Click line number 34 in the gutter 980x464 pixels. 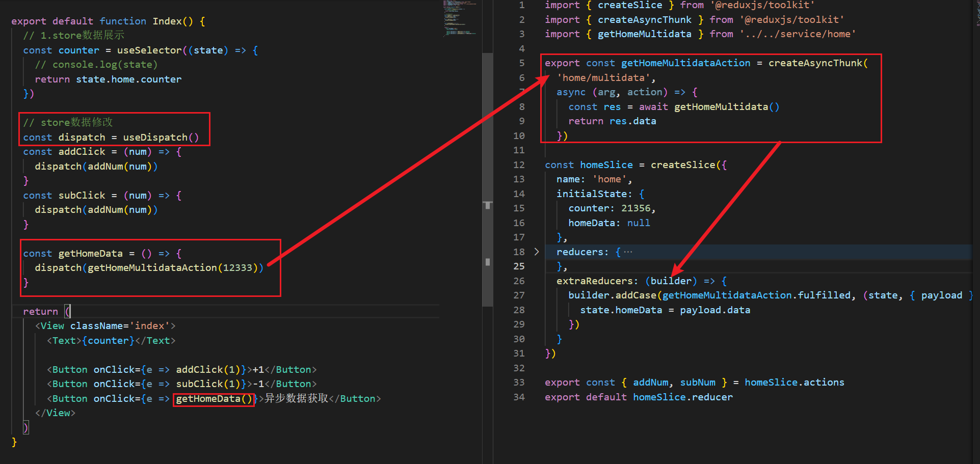(519, 397)
